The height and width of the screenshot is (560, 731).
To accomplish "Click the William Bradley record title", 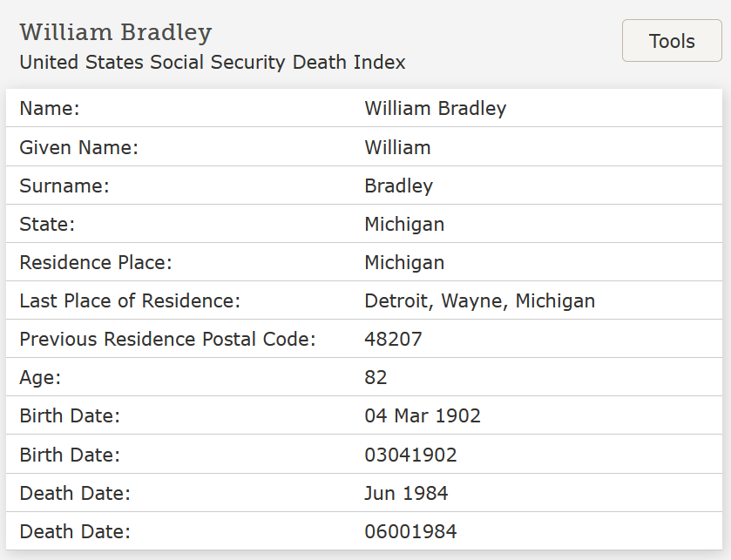I will (x=116, y=33).
